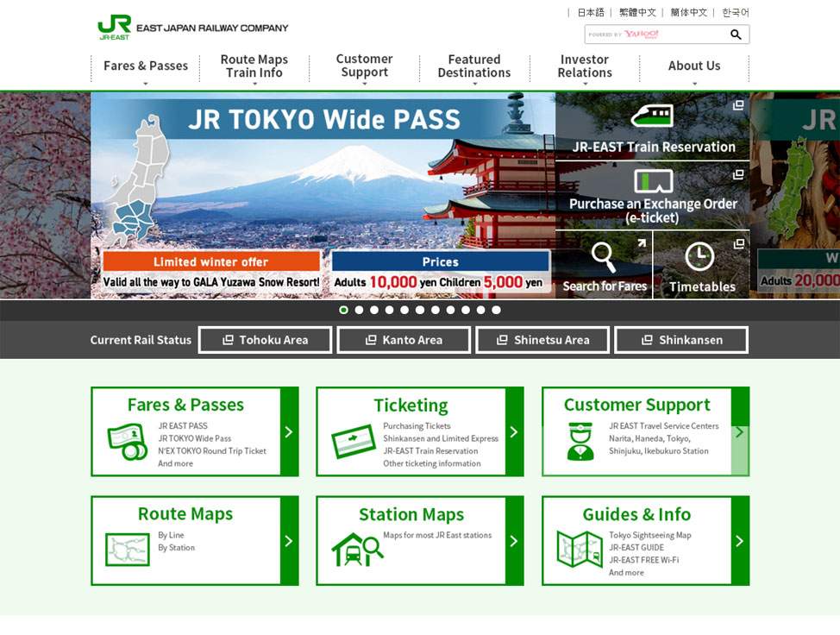Click external arrow icon on Search for Fares
This screenshot has height=635, width=840.
pyautogui.click(x=642, y=244)
